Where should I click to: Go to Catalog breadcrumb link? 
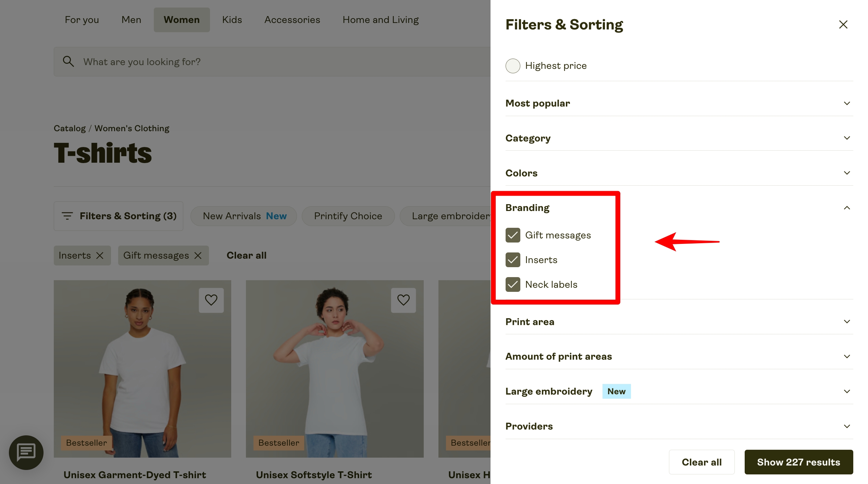(x=70, y=128)
